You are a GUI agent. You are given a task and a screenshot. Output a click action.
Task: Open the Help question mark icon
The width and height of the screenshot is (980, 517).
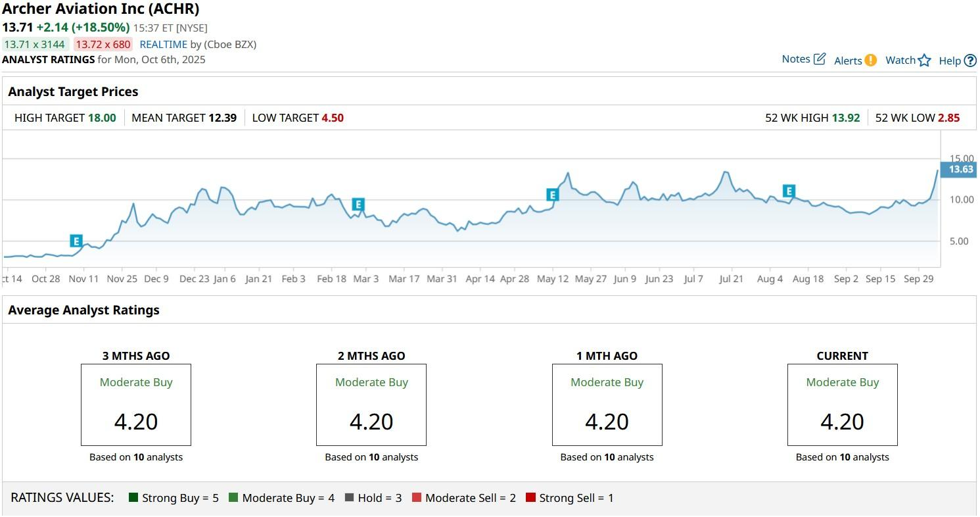click(x=969, y=61)
